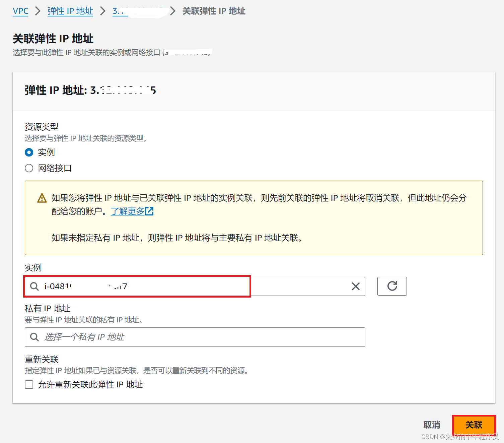Select the 网络接口 radio button
The height and width of the screenshot is (443, 504).
click(29, 168)
